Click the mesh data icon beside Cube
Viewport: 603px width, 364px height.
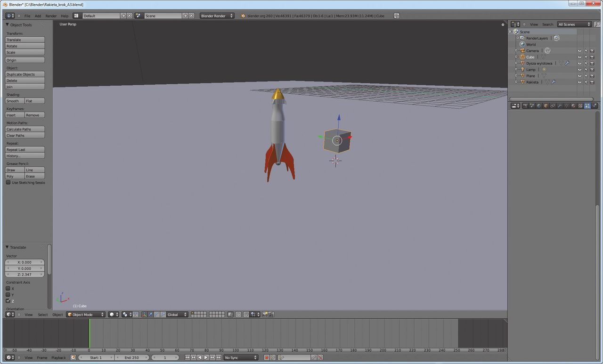tap(543, 57)
